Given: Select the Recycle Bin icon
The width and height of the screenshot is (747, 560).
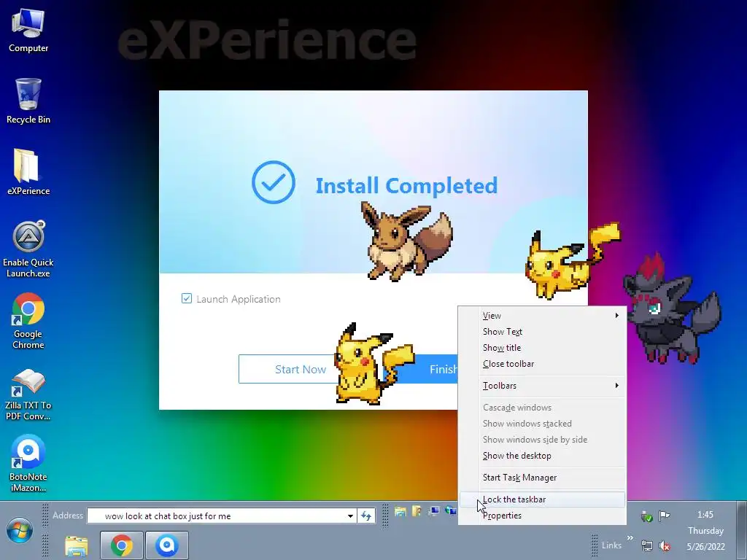Looking at the screenshot, I should point(28,101).
